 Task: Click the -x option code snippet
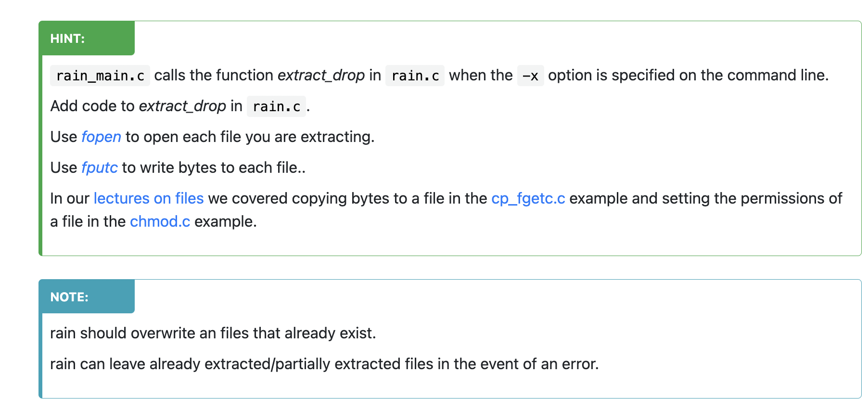pyautogui.click(x=530, y=76)
